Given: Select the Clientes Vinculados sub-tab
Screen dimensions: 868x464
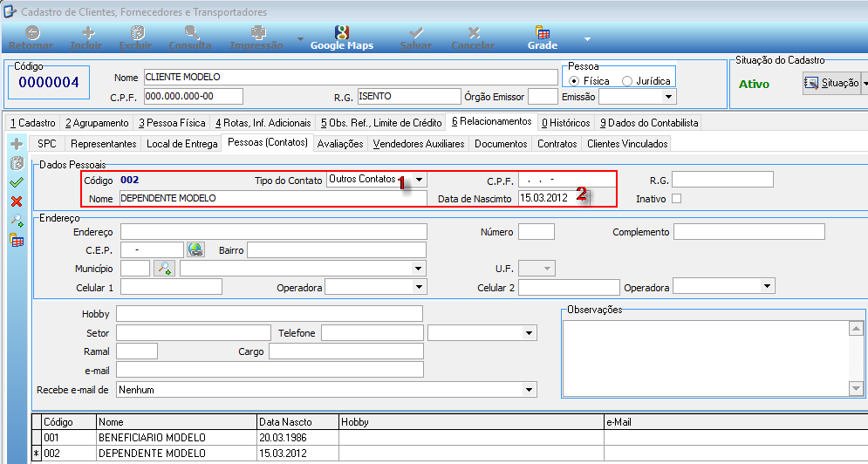Looking at the screenshot, I should coord(627,143).
